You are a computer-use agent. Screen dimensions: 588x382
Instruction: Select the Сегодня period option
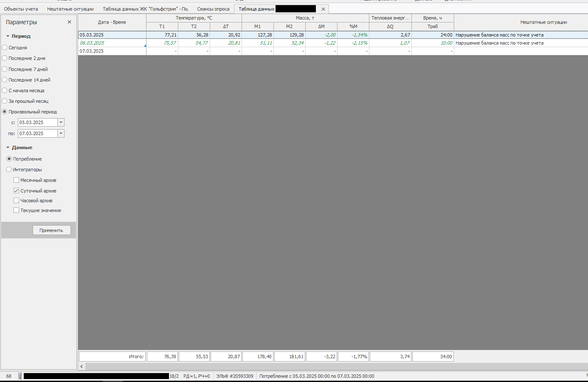pos(5,48)
